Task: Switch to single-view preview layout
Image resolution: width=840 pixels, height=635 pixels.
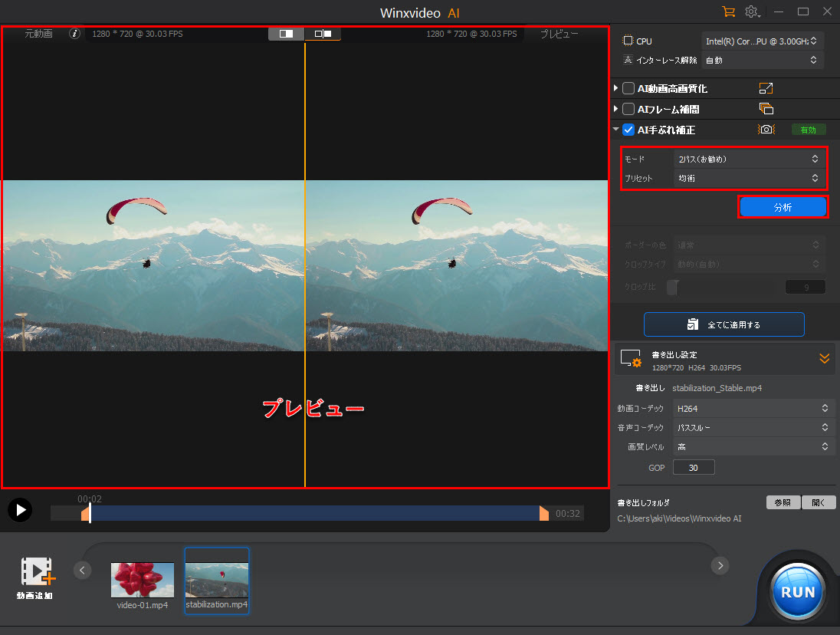Action: point(286,34)
